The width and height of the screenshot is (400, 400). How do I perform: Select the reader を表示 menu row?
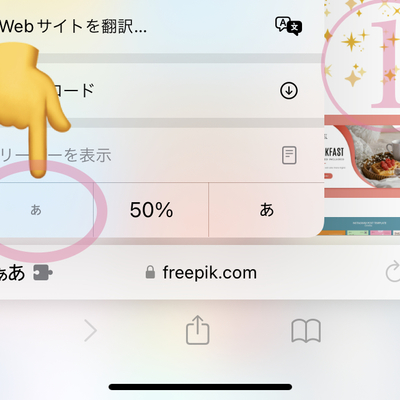pyautogui.click(x=162, y=155)
